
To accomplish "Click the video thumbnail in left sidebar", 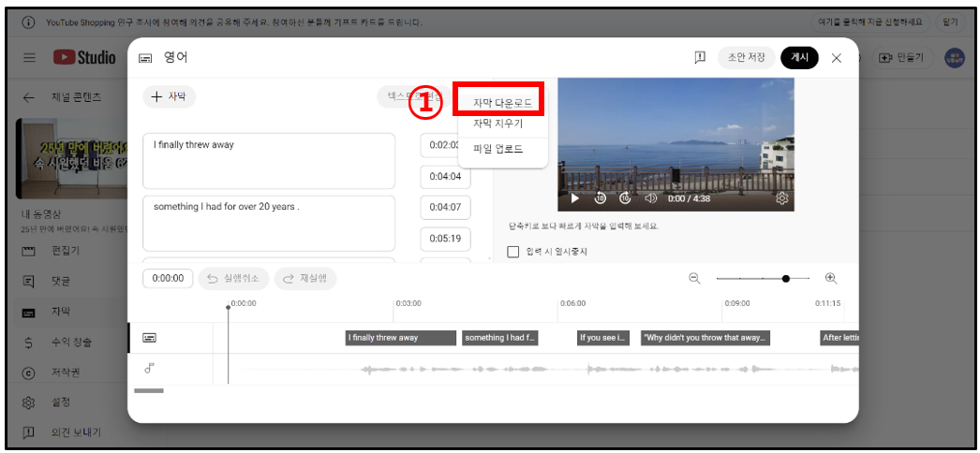I will tap(72, 158).
